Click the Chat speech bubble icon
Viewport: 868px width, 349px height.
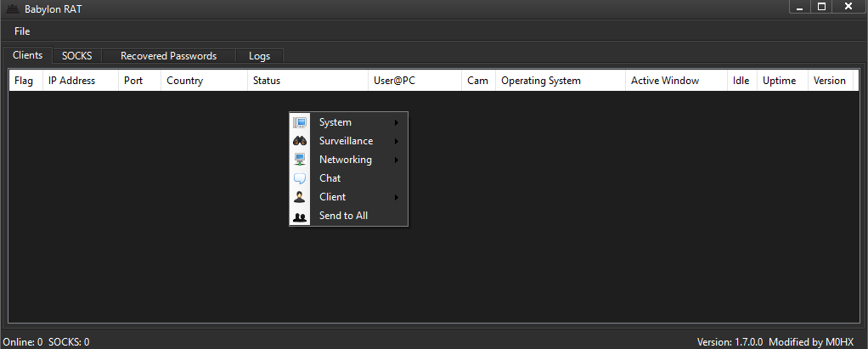point(300,178)
